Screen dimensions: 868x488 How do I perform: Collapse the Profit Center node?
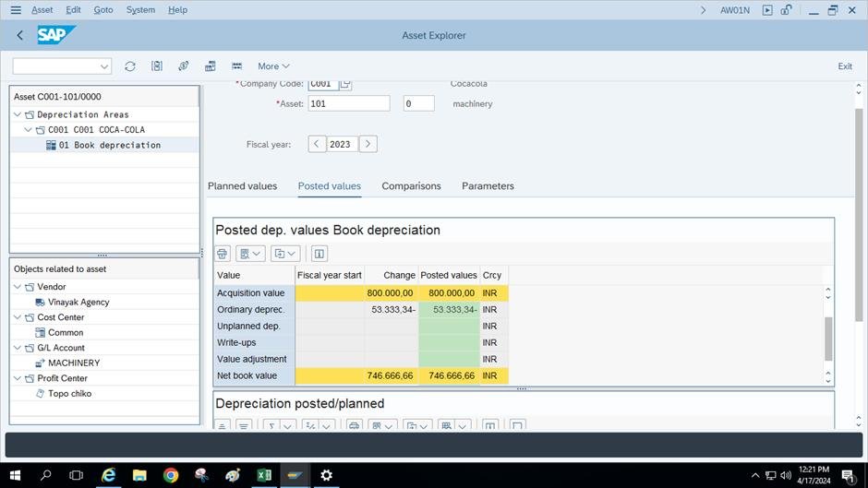pyautogui.click(x=18, y=378)
